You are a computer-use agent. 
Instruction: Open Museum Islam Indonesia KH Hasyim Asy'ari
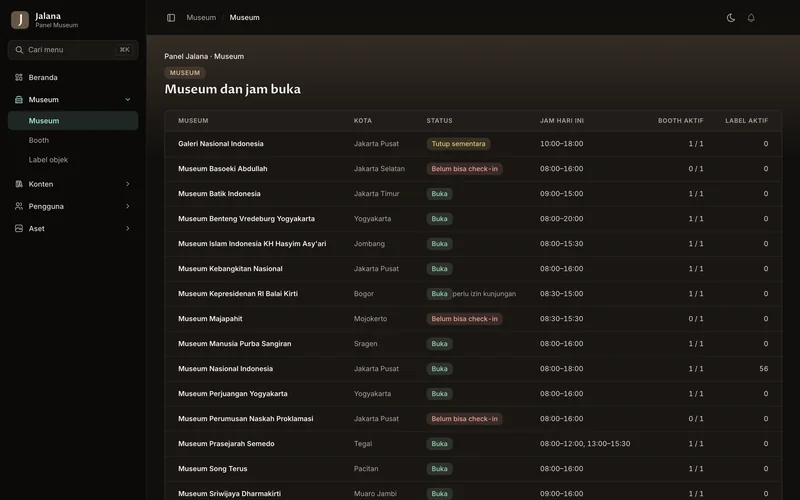coord(473,244)
